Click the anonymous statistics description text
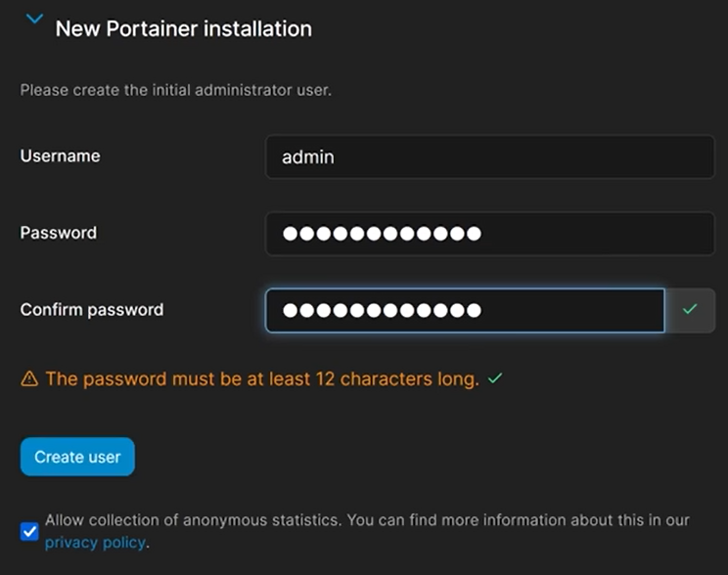 tap(367, 520)
